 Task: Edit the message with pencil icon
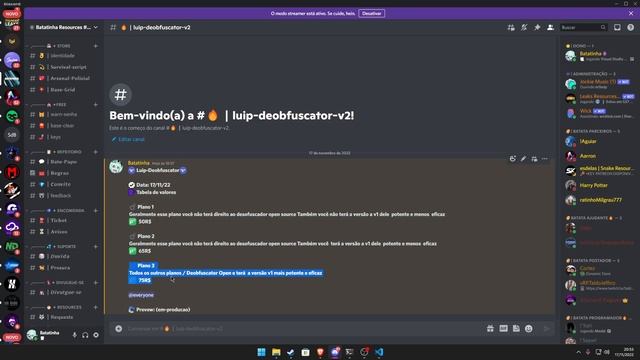point(523,159)
